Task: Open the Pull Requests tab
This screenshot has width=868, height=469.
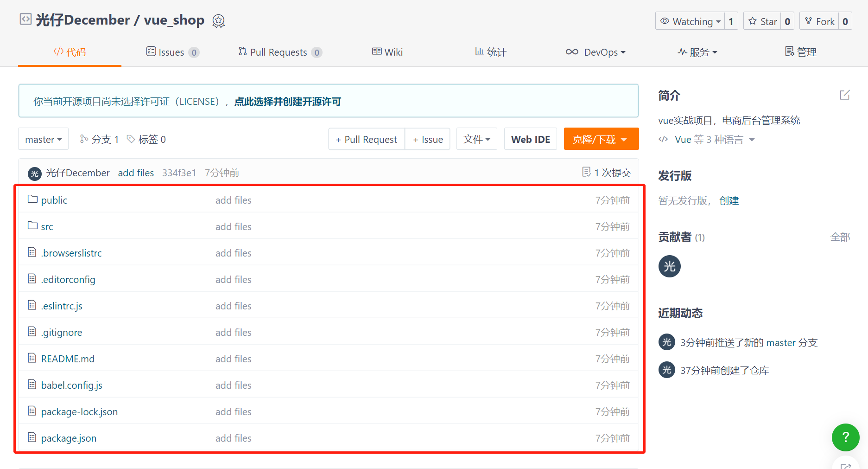Action: (279, 51)
